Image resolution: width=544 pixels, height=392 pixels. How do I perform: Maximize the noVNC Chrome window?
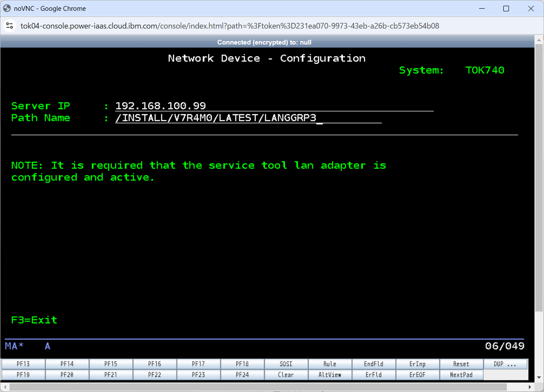[x=506, y=8]
